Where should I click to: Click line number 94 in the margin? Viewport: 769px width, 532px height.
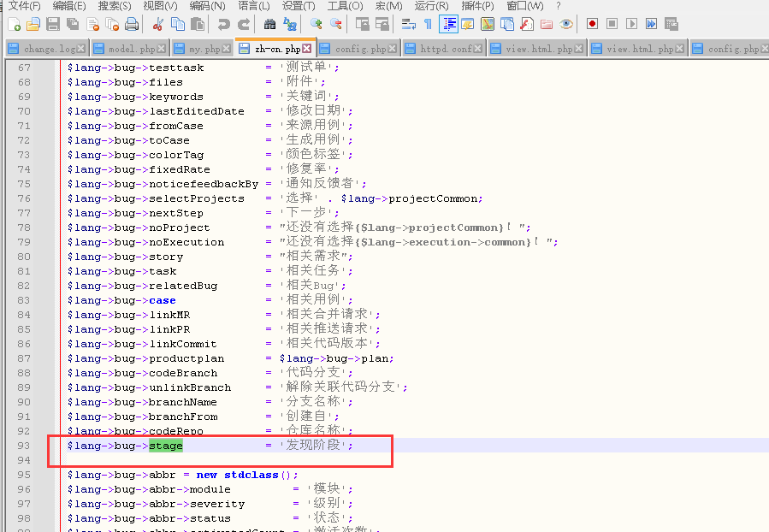tap(23, 460)
